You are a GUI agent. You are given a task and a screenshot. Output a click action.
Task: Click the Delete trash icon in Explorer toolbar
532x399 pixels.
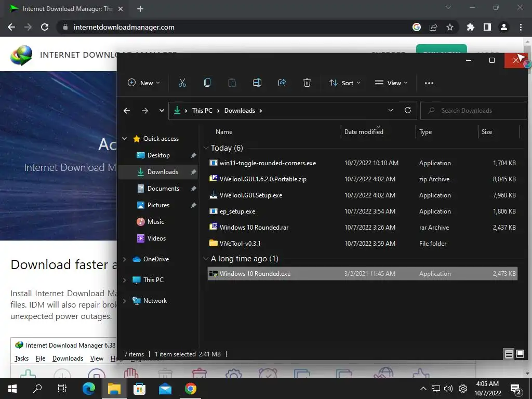pyautogui.click(x=307, y=83)
